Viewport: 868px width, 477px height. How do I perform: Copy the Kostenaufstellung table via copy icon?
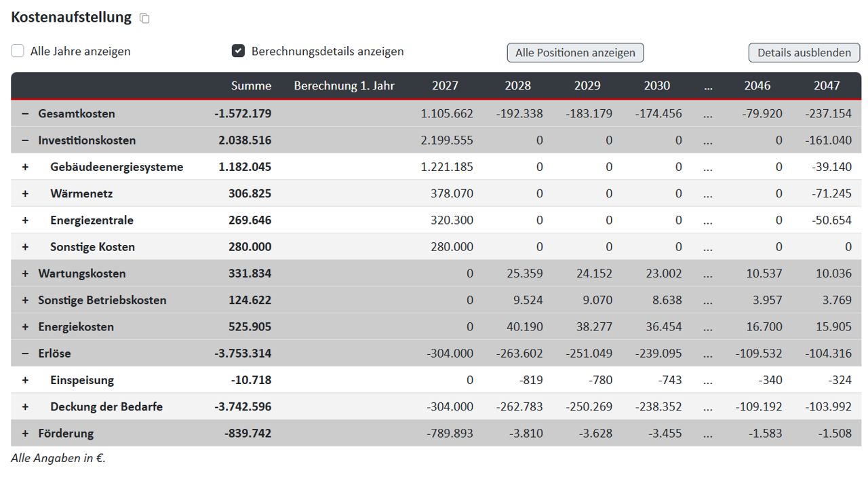(x=144, y=18)
